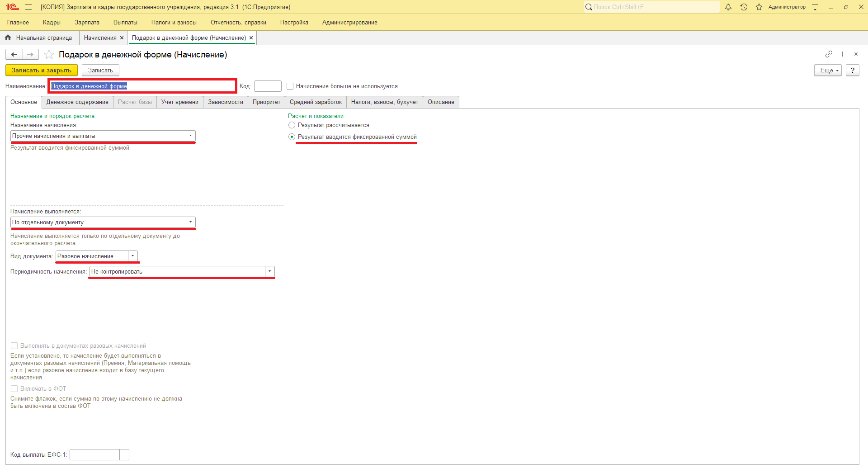868x468 pixels.
Task: Click the 'Периодичность начисления' value field
Action: pos(177,272)
